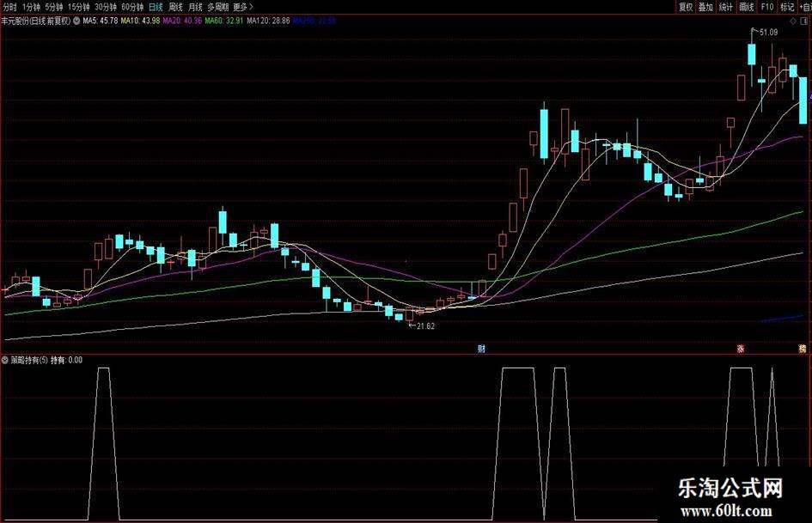Click the 财 financial marker on timeline
The image size is (812, 523).
[481, 349]
